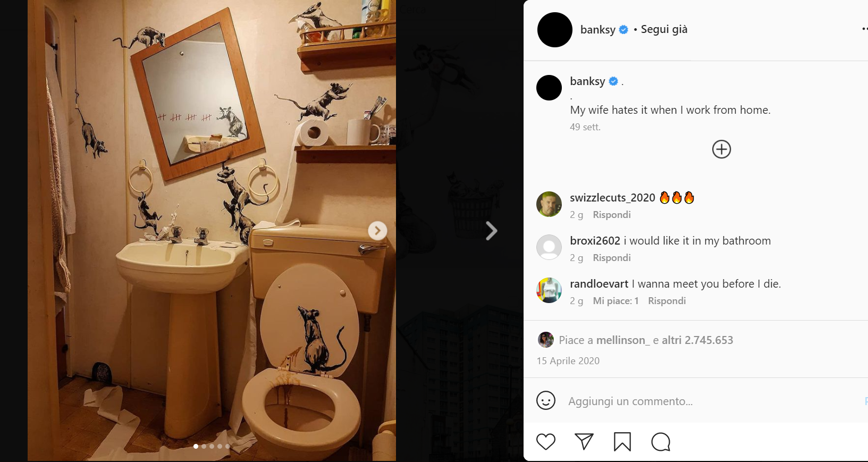
Task: Load more comments with plus icon
Action: [x=721, y=149]
